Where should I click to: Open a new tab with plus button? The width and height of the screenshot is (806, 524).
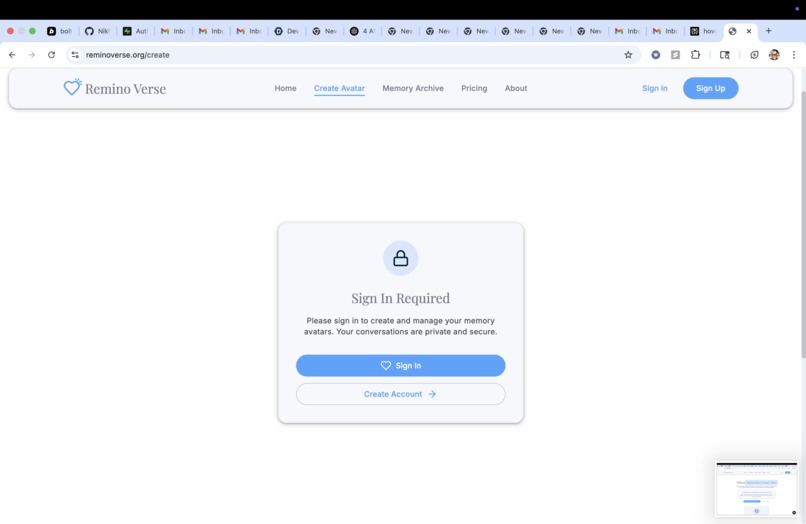click(768, 31)
